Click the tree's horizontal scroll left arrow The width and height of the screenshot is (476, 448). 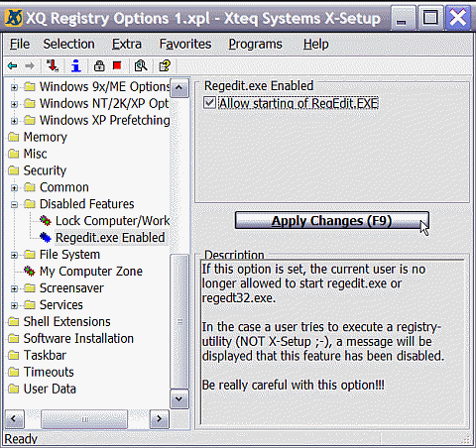click(14, 419)
